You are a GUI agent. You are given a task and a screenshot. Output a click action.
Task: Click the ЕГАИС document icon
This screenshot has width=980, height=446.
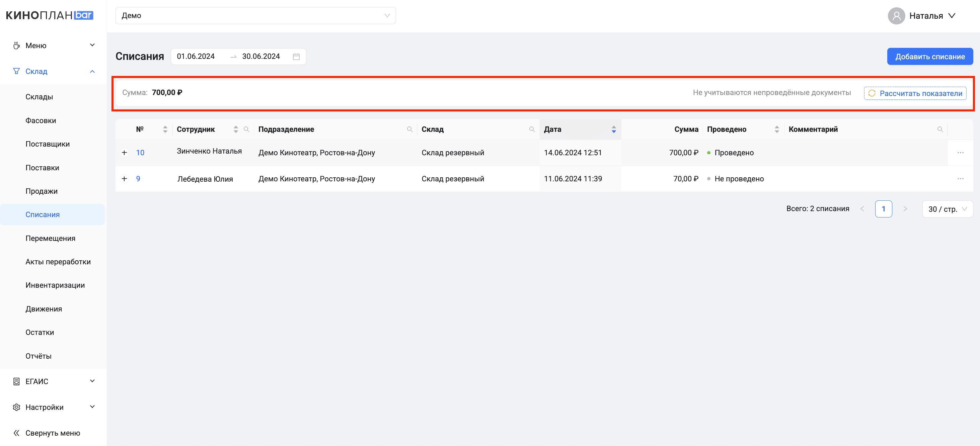tap(16, 381)
